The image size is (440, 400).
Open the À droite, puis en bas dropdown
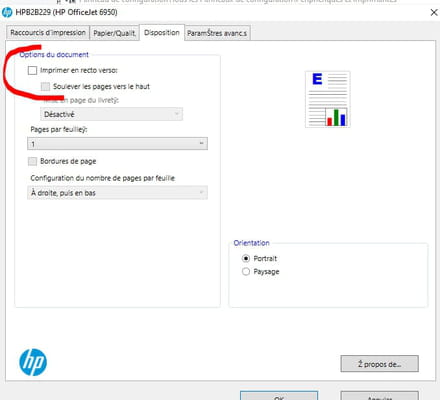(x=117, y=193)
